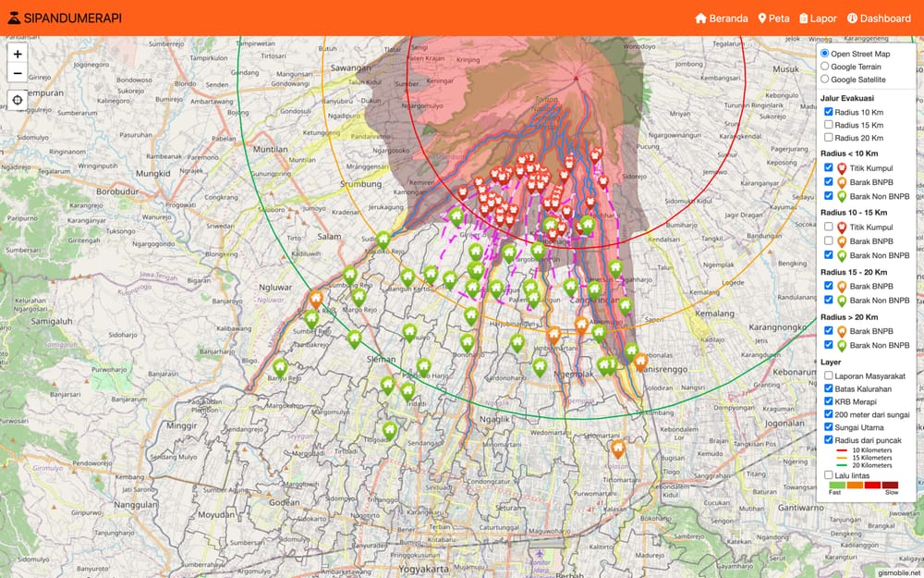
Task: Click dark red Slow swatch in legend
Action: pyautogui.click(x=890, y=485)
